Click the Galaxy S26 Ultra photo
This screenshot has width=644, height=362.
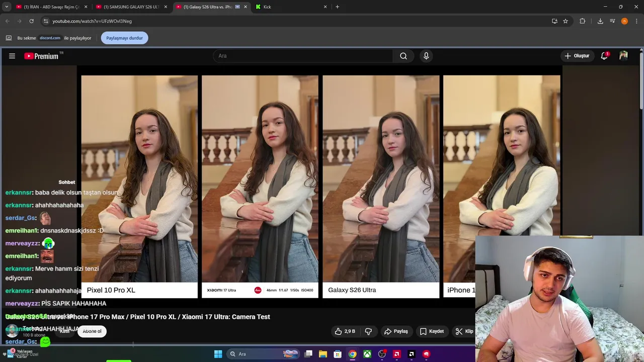tap(381, 179)
